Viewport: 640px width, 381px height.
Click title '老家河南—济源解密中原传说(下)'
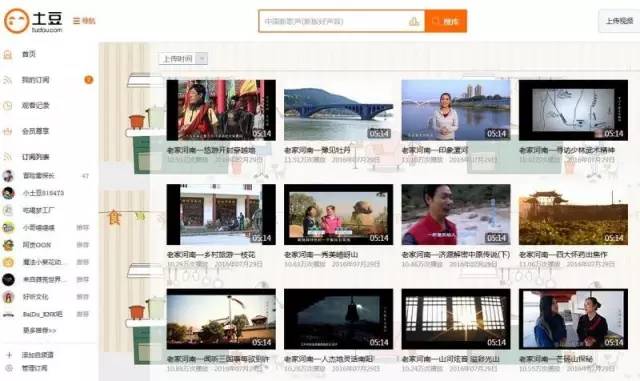click(x=456, y=255)
